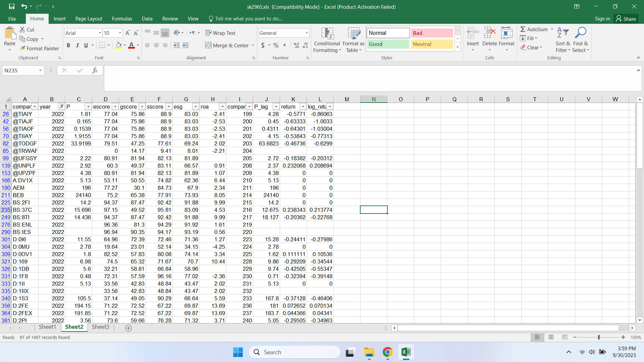Screen dimensions: 644x362
Task: Open the Formulas ribbon tab
Action: tap(122, 19)
